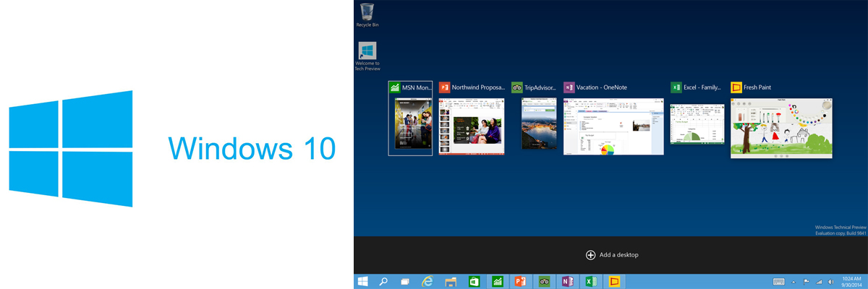
Task: Switch to MSN Money via taskbar icon
Action: [498, 281]
